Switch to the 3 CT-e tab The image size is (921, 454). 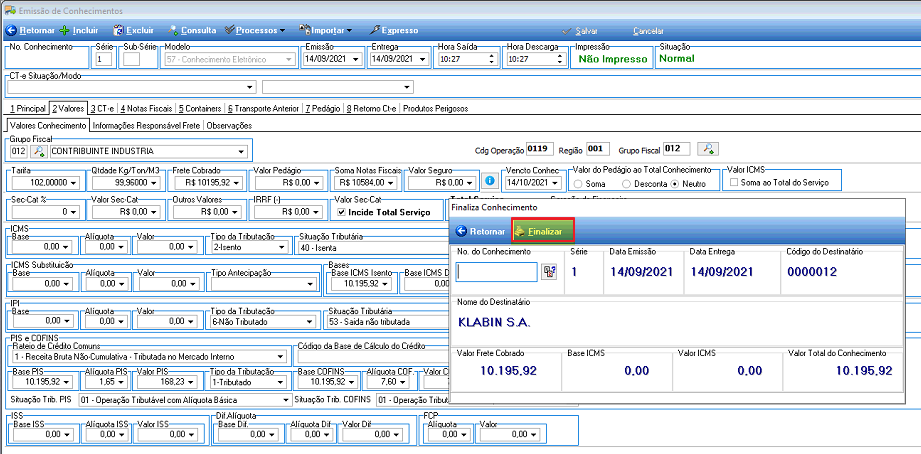(102, 109)
